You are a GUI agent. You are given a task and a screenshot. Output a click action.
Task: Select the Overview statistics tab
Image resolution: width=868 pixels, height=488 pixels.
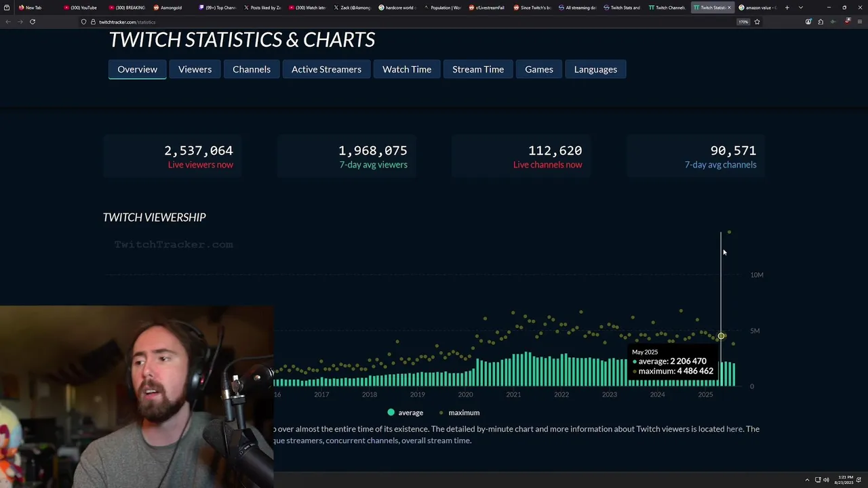137,69
